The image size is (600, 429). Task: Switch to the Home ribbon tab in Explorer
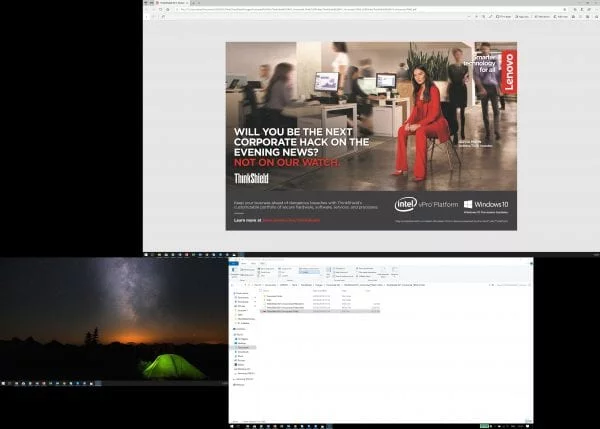pos(244,264)
